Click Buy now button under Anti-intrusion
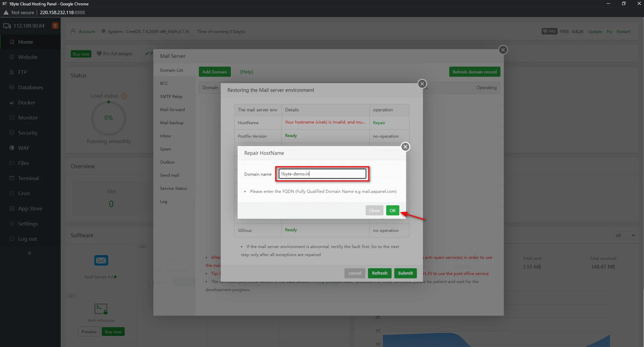644x347 pixels. (x=113, y=332)
